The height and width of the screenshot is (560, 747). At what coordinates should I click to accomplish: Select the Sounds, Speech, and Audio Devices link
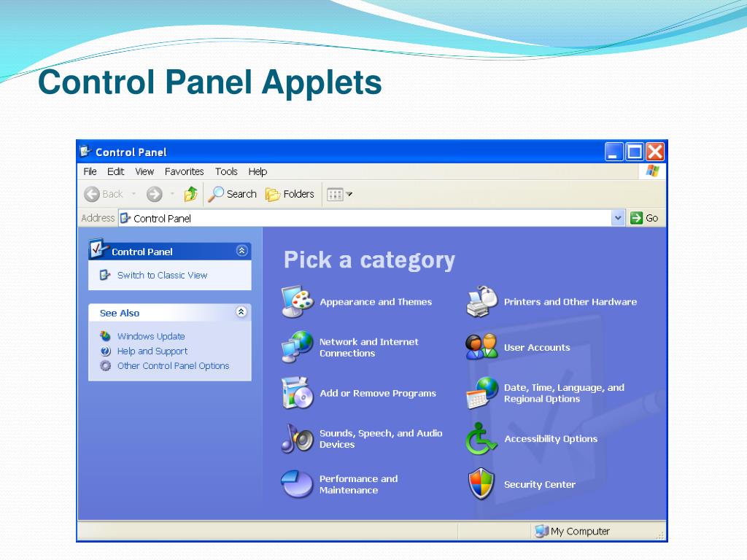[381, 438]
